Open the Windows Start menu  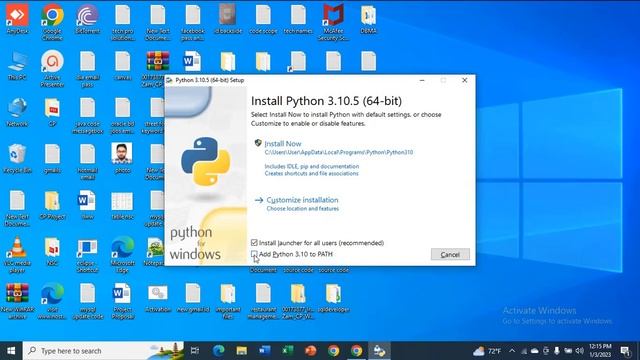[x=11, y=351]
